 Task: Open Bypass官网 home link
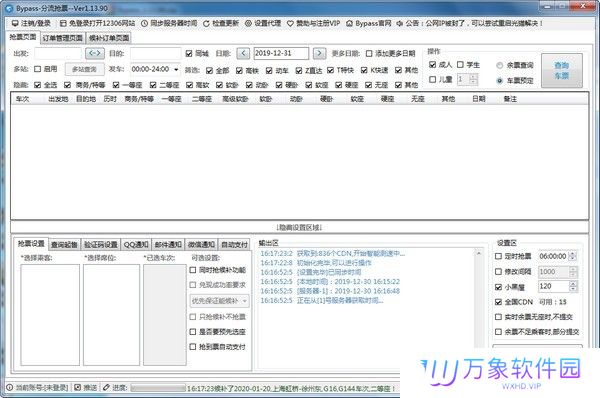coord(368,23)
